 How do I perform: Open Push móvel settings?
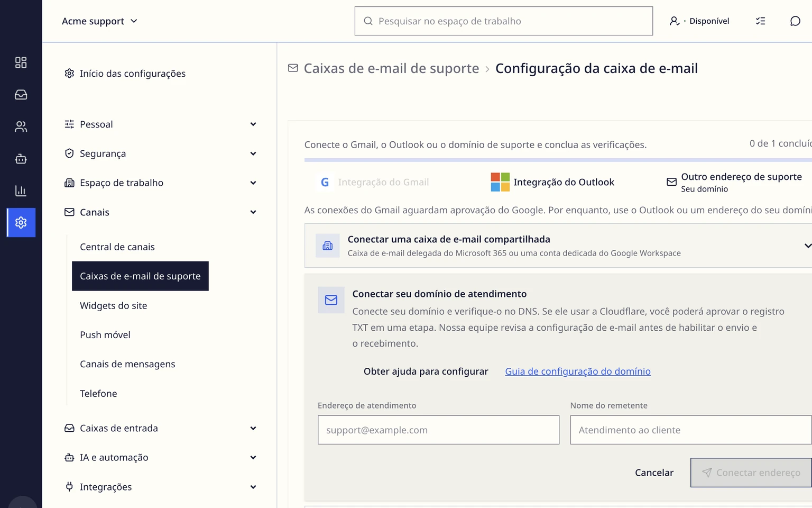point(105,335)
